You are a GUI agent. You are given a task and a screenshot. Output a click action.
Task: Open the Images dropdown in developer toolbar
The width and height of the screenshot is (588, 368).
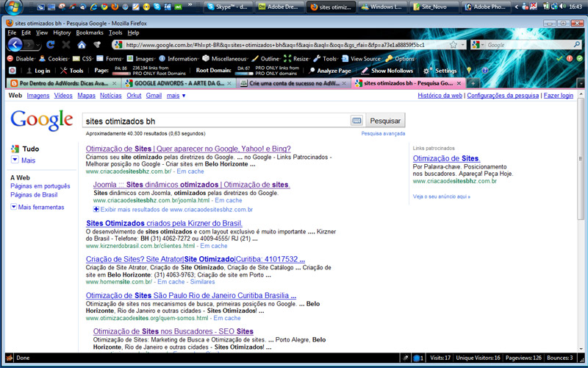pos(142,59)
